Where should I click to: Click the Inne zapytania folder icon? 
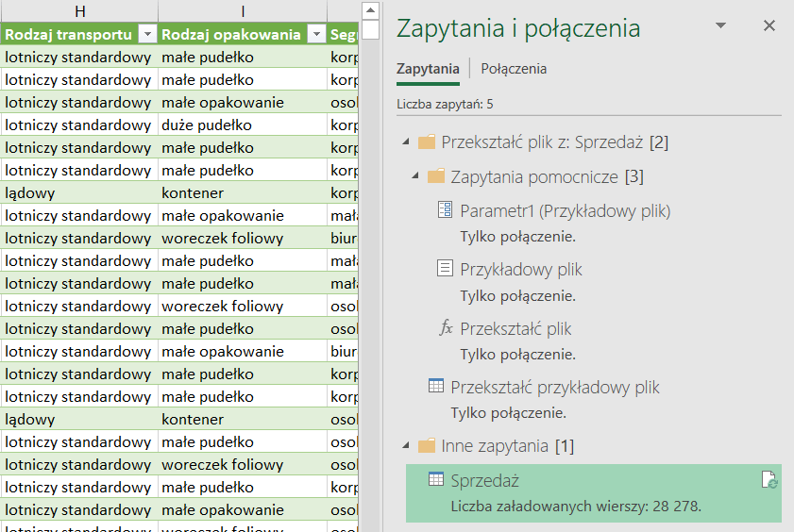[x=427, y=445]
